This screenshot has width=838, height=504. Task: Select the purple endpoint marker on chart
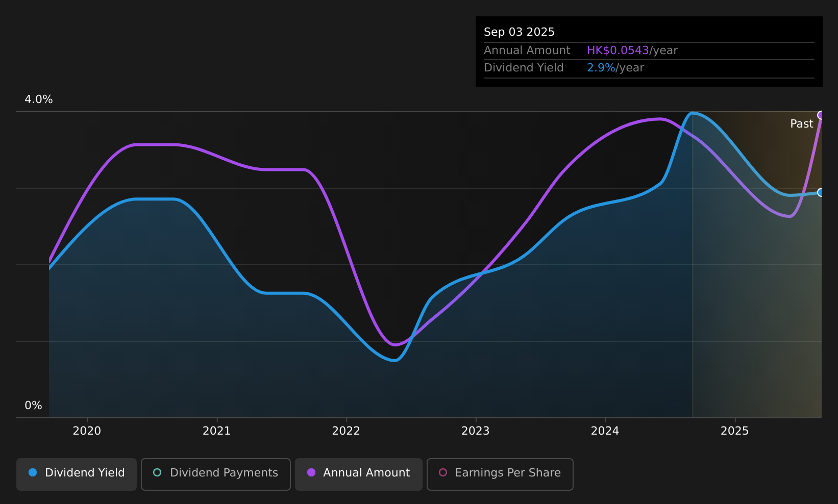(x=821, y=115)
